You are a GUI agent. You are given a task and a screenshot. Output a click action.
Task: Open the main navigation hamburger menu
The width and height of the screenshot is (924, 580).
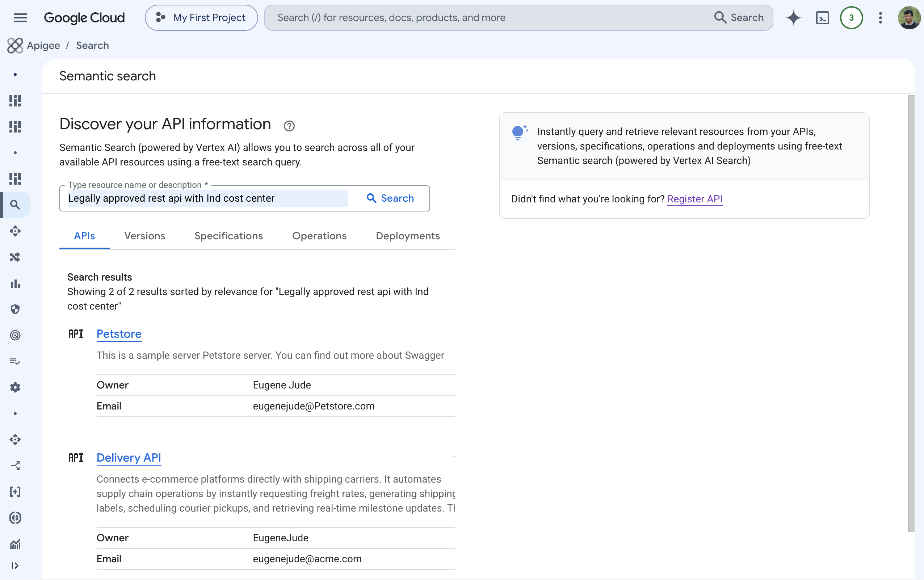coord(20,18)
